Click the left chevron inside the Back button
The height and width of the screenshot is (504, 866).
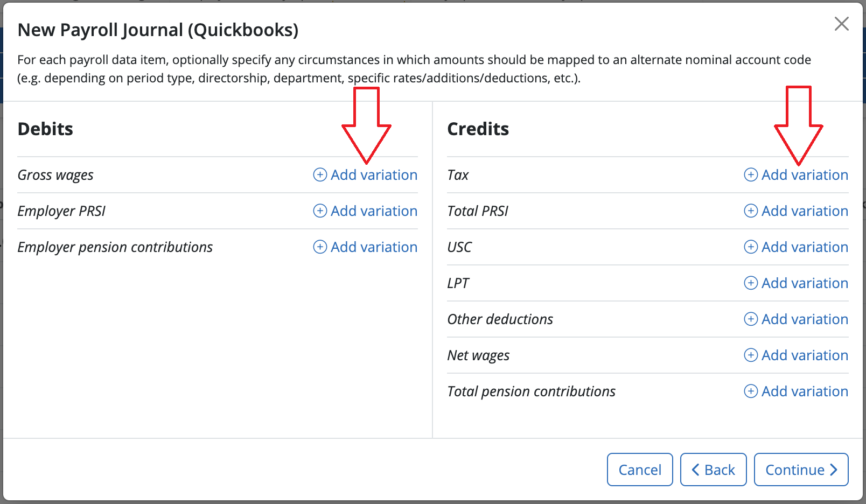[x=695, y=469]
